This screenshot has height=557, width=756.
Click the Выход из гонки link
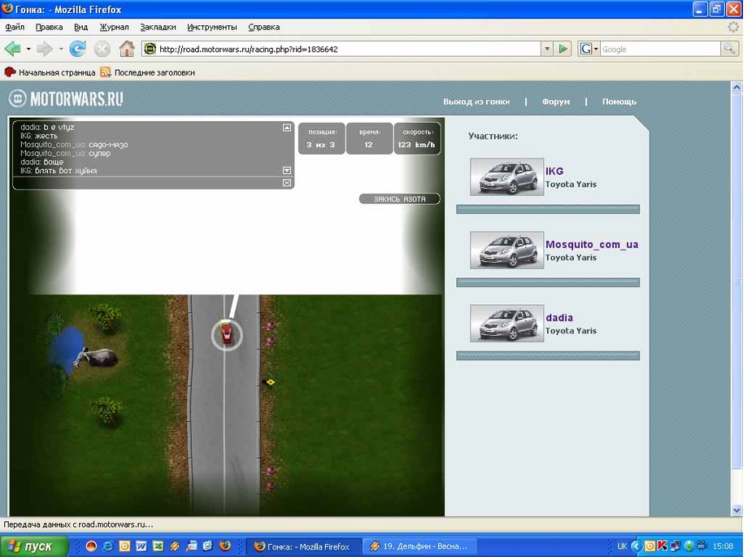point(476,102)
